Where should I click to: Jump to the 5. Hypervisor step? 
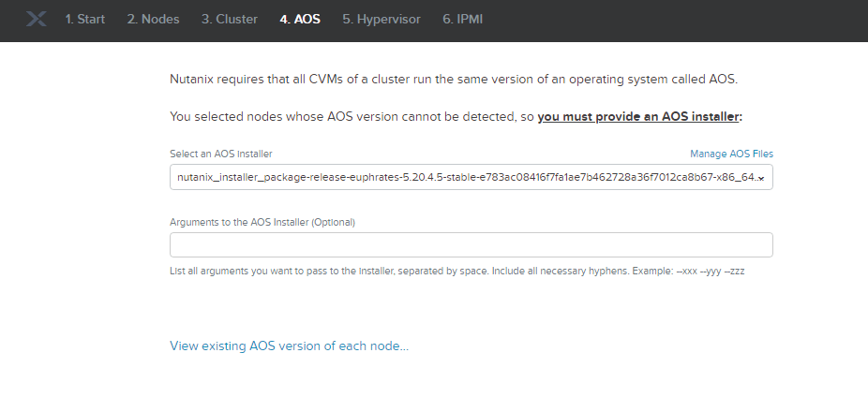coord(381,20)
